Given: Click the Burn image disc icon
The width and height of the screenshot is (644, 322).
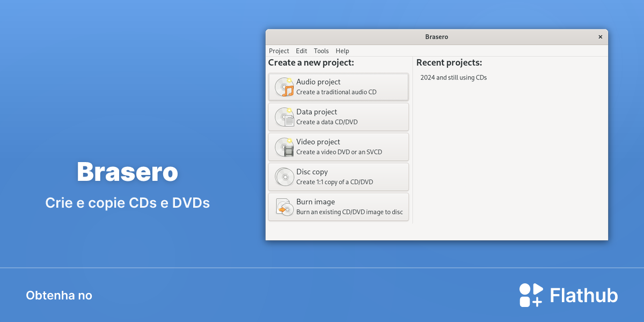Looking at the screenshot, I should point(284,207).
